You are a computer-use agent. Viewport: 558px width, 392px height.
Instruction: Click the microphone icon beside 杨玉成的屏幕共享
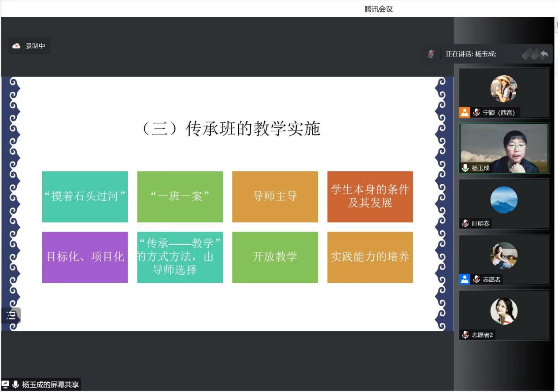[x=16, y=385]
